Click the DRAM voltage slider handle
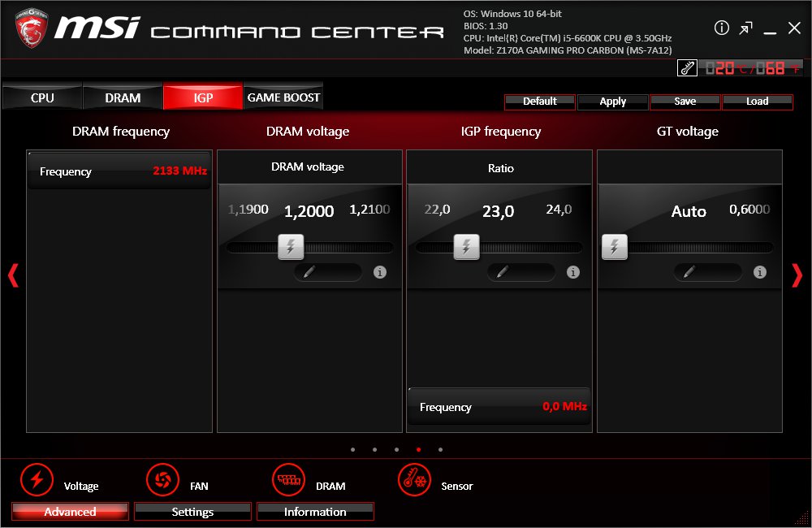The width and height of the screenshot is (812, 528). 291,247
